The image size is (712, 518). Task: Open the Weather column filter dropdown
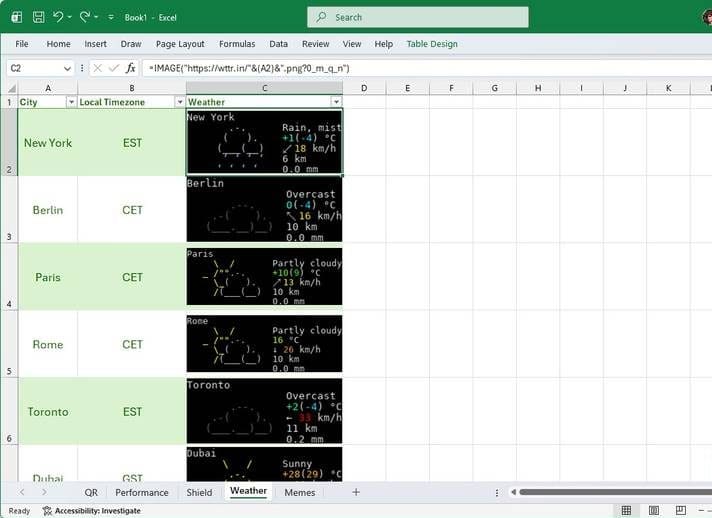(x=336, y=102)
